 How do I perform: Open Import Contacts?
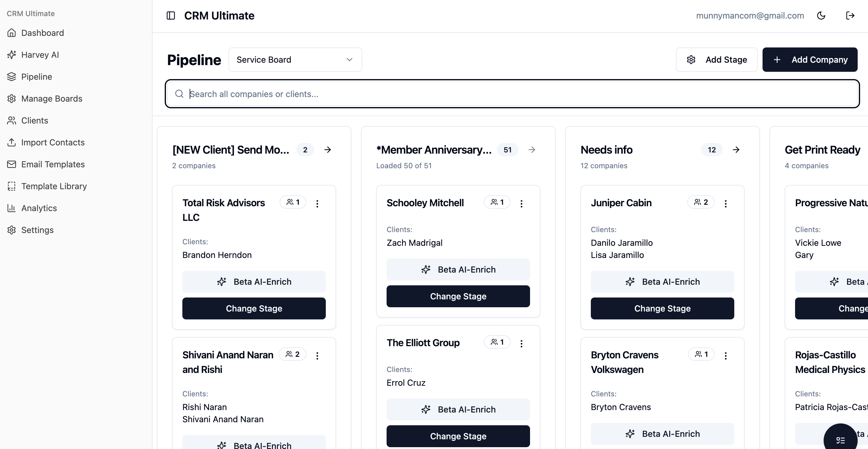53,142
